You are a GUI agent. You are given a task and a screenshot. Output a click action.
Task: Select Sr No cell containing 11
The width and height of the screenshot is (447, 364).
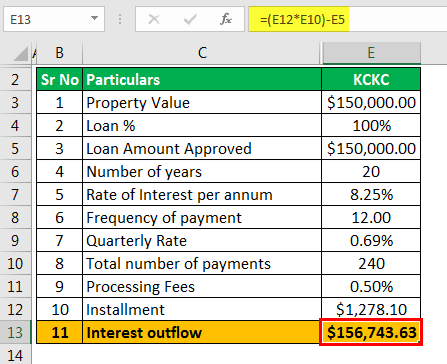[x=59, y=332]
